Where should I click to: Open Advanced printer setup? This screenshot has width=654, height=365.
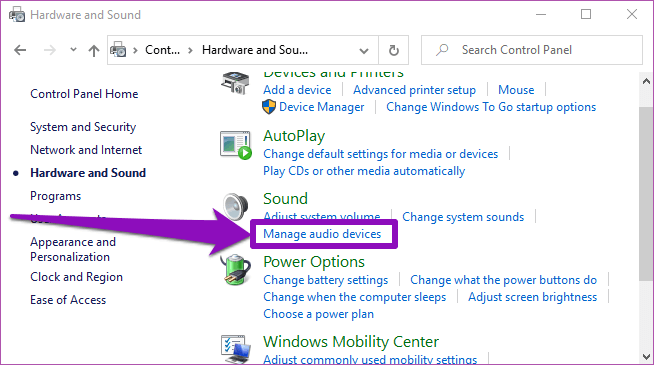[414, 90]
